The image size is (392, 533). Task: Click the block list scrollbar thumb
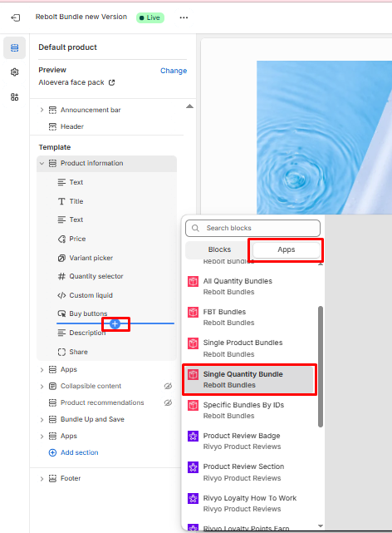(321, 367)
